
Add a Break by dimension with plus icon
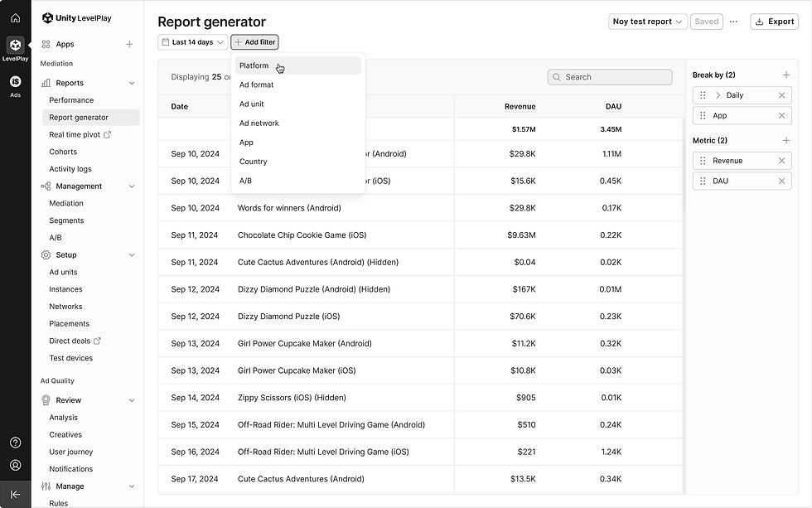tap(786, 75)
